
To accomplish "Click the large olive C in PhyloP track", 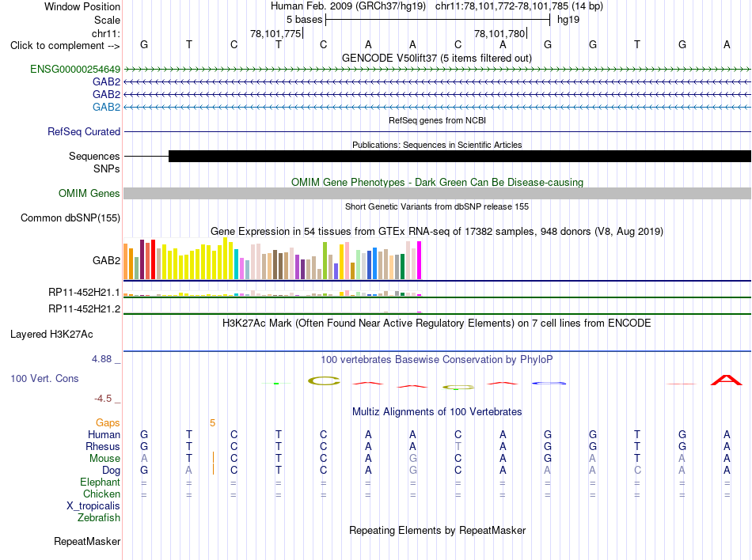I will coord(324,380).
